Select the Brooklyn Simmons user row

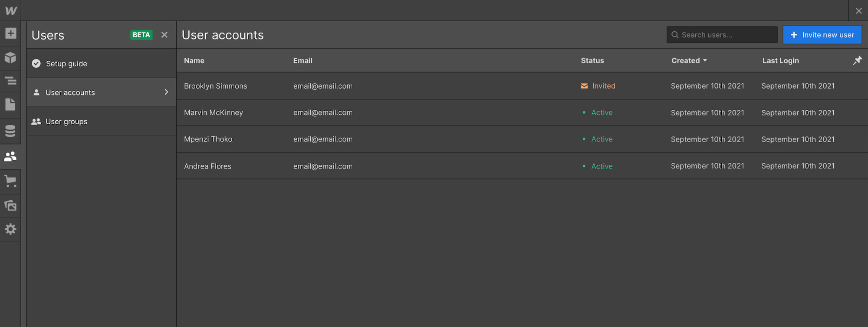coord(522,86)
